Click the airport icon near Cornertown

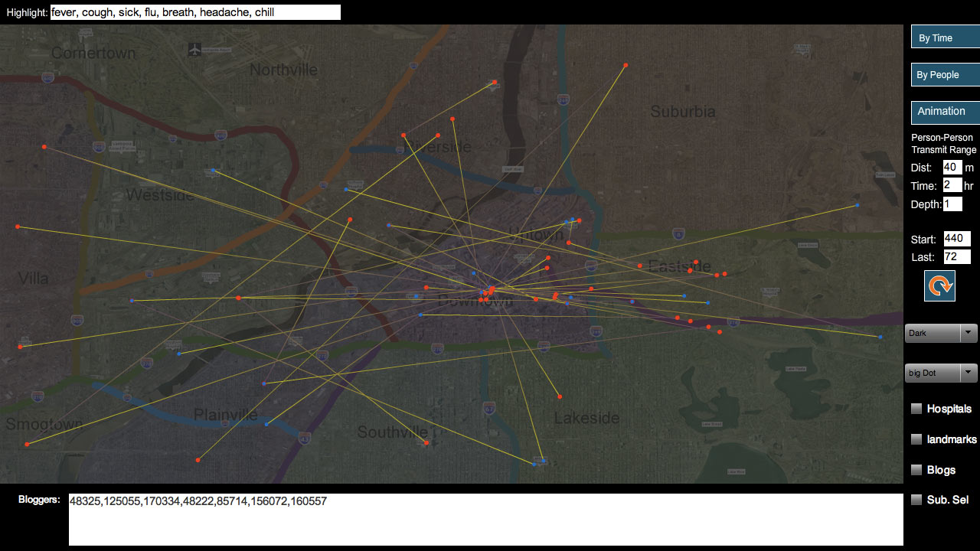[x=194, y=49]
